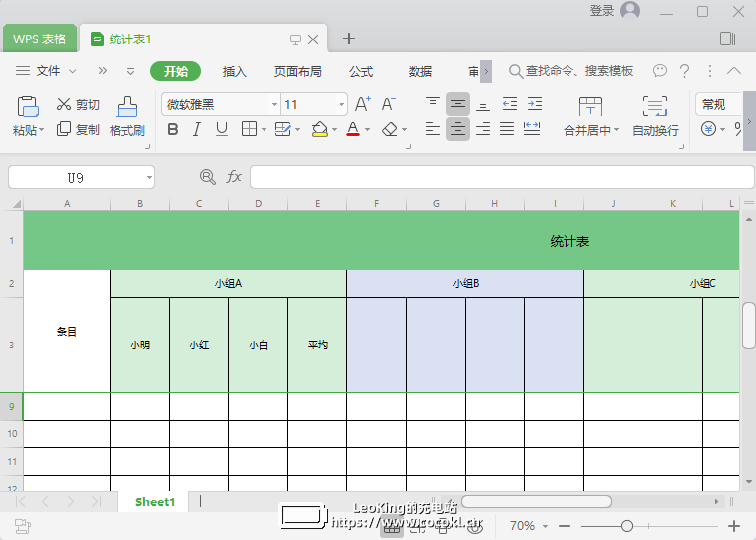Screen dimensions: 756x540
Task: Increase font size with A+ icon
Action: (363, 104)
